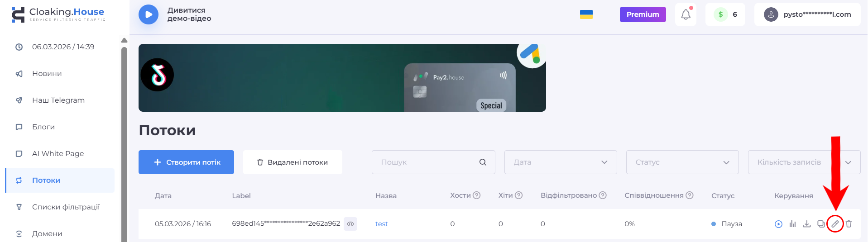Screen dimensions: 868x242
Task: Play the demo video button
Action: (x=149, y=14)
